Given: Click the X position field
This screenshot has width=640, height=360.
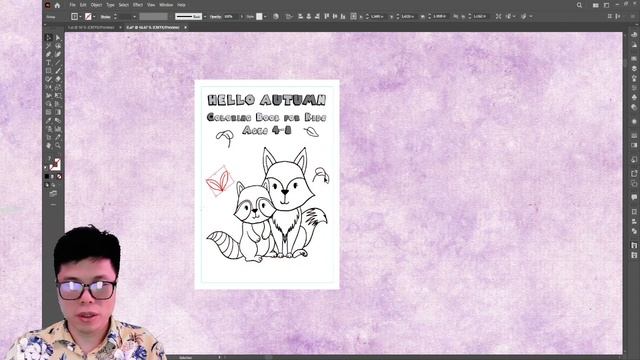Looking at the screenshot, I should coord(378,16).
